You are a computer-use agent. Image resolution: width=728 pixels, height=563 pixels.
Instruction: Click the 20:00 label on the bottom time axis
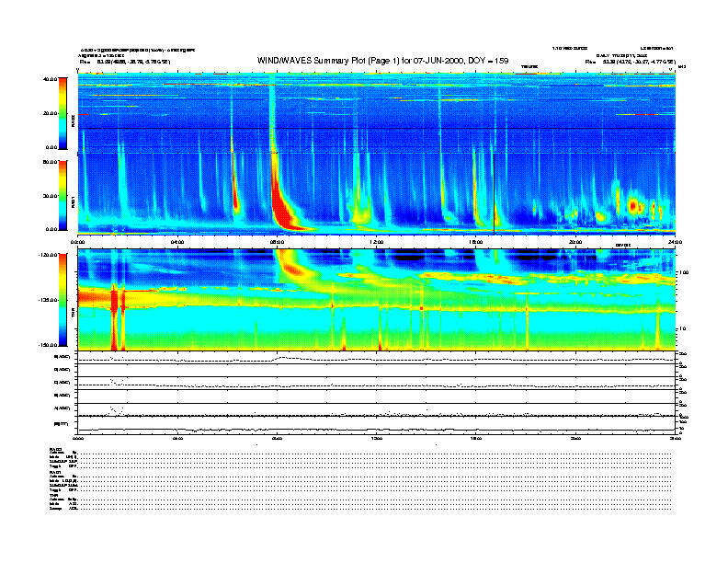point(575,438)
